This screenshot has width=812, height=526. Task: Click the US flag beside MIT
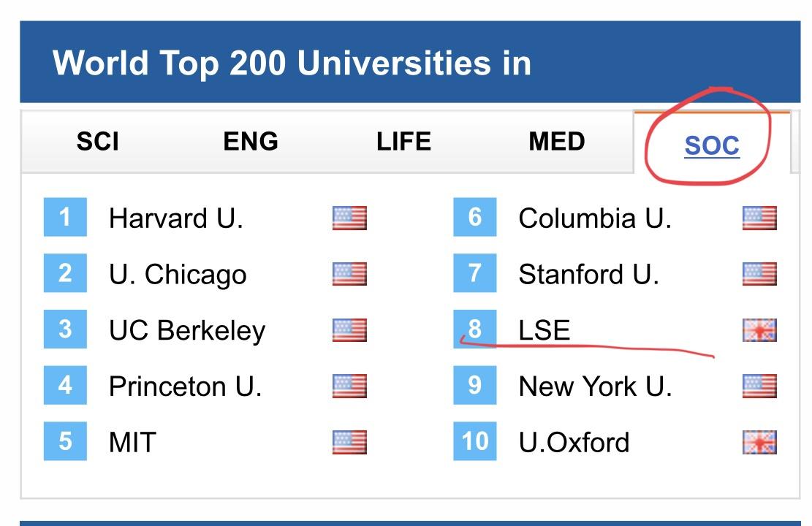(349, 442)
